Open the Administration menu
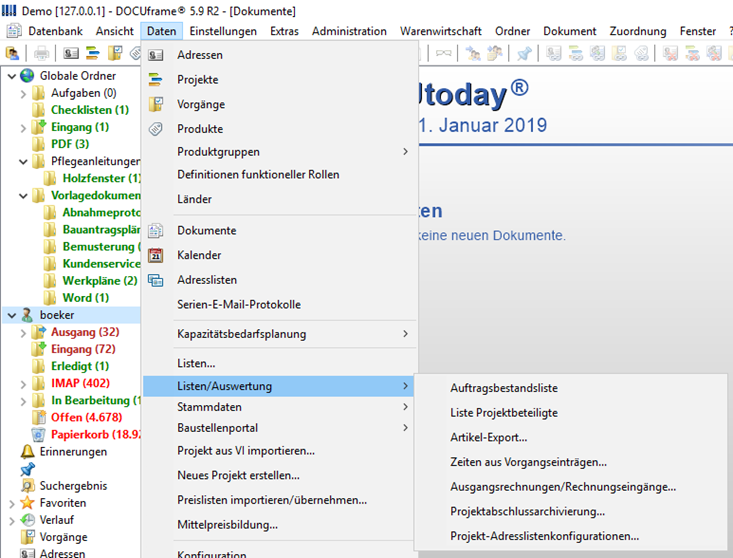This screenshot has height=558, width=733. (x=349, y=31)
